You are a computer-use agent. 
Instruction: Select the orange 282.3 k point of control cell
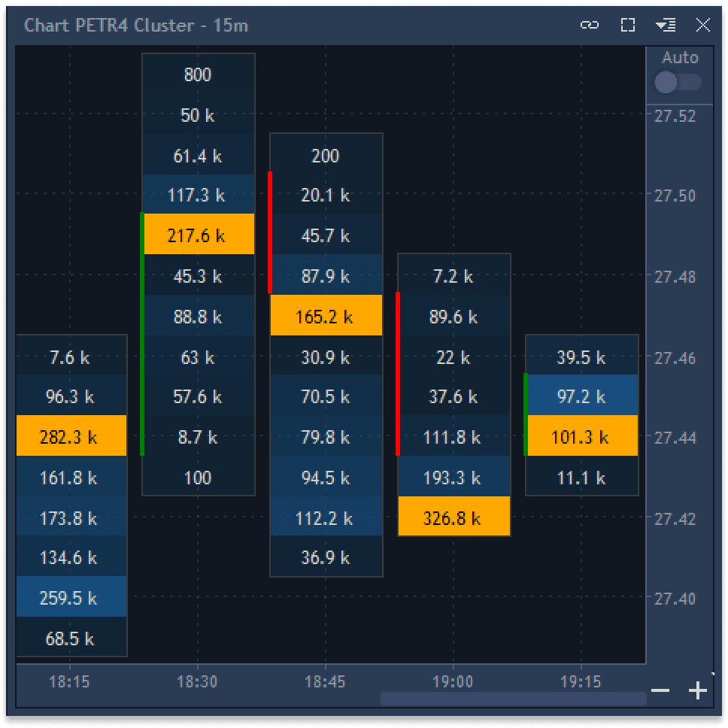[x=71, y=435]
